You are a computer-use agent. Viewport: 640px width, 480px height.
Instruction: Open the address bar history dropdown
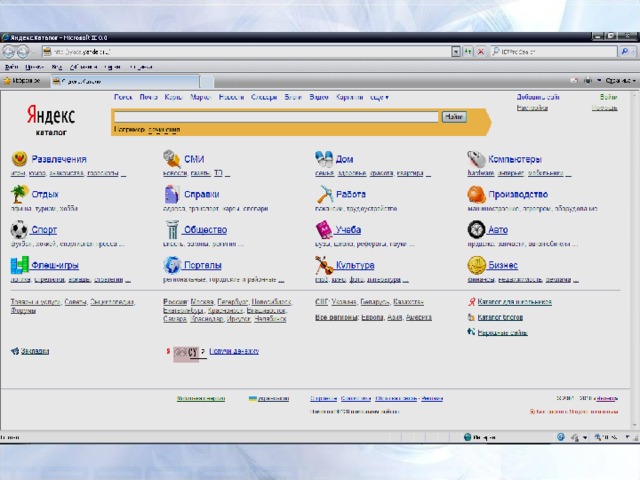pyautogui.click(x=456, y=52)
